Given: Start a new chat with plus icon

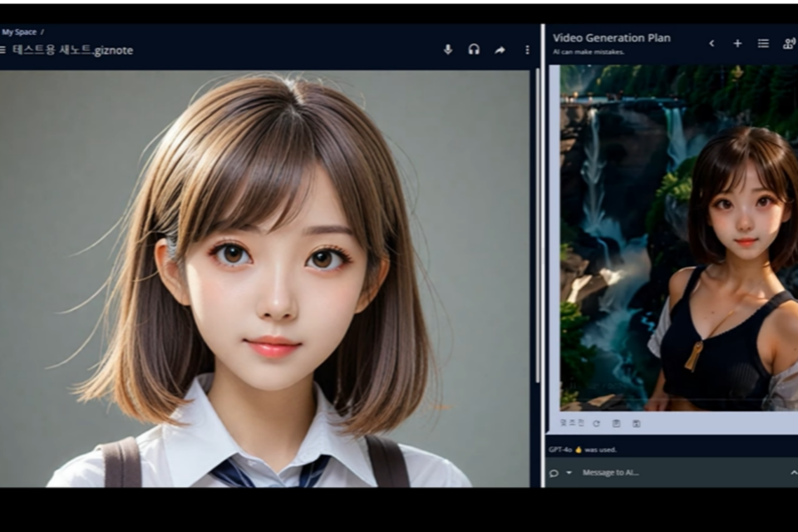Looking at the screenshot, I should [x=737, y=43].
